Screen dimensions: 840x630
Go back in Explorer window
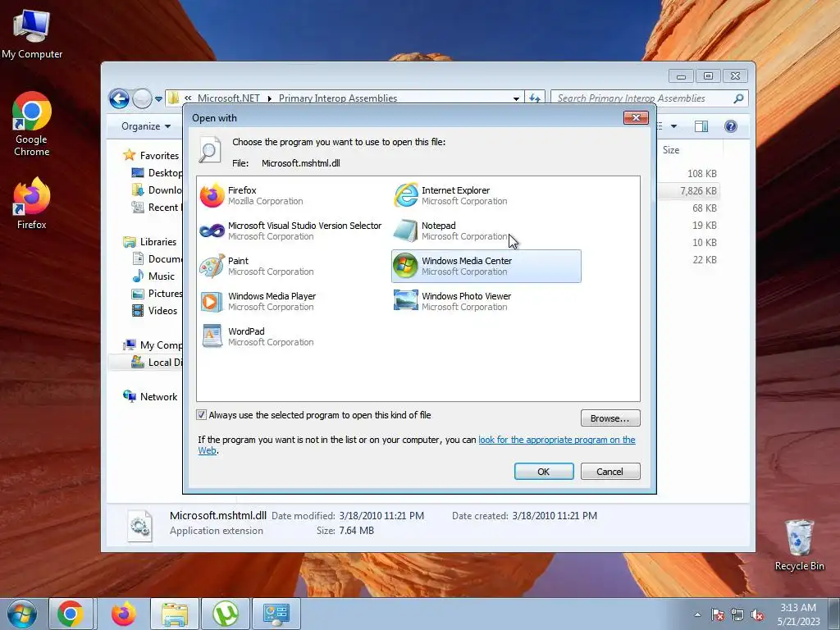119,98
